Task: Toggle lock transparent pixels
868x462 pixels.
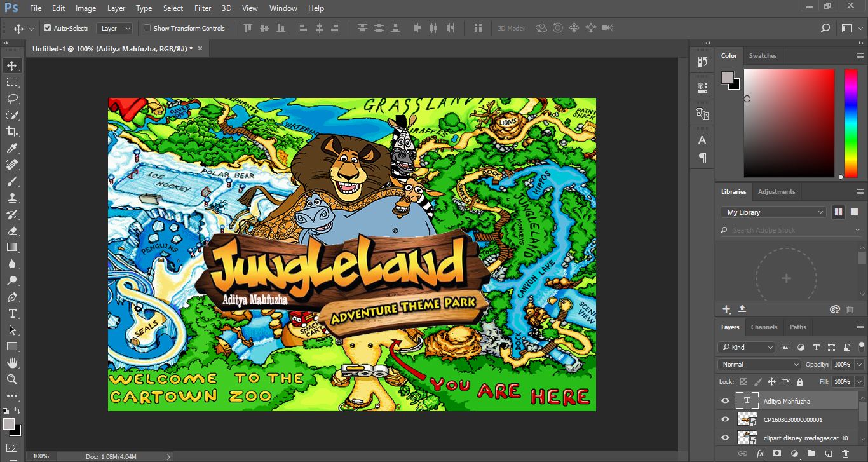Action: coord(743,382)
